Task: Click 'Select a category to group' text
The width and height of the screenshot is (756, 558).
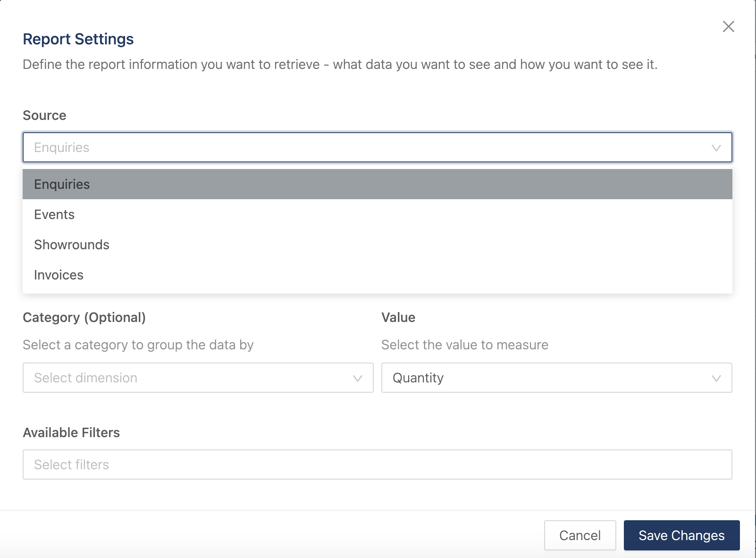Action: tap(138, 345)
